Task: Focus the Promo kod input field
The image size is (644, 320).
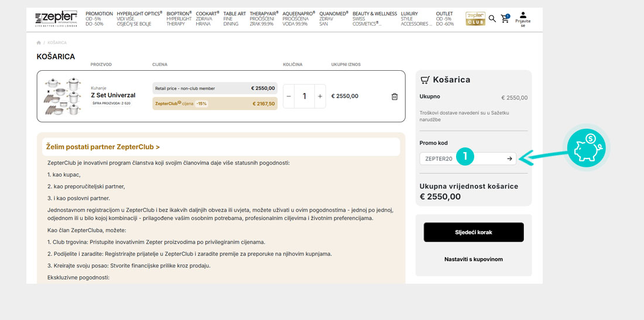Action: (x=457, y=159)
